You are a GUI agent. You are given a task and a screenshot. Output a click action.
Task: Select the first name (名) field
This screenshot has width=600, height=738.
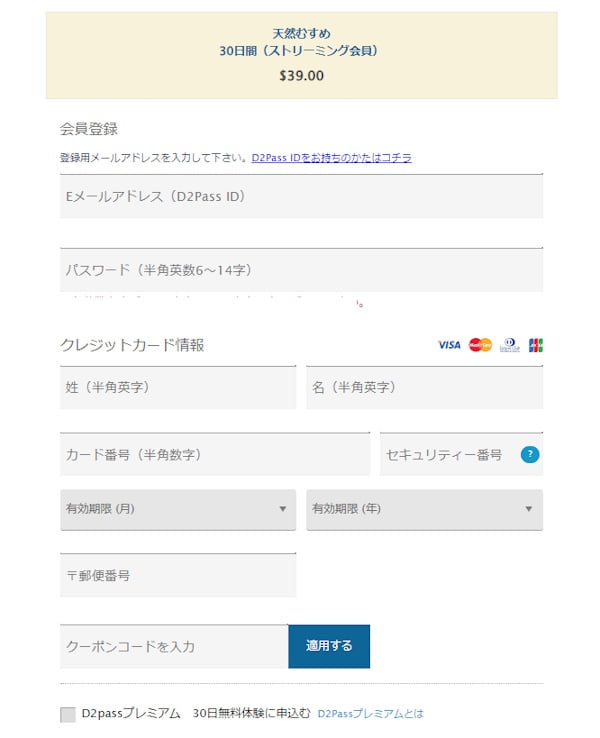point(424,387)
